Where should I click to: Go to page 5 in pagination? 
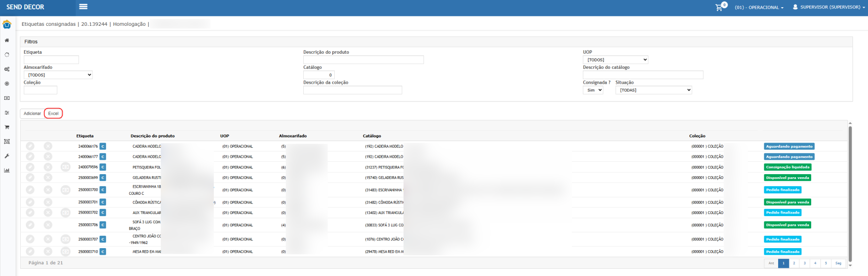point(826,263)
